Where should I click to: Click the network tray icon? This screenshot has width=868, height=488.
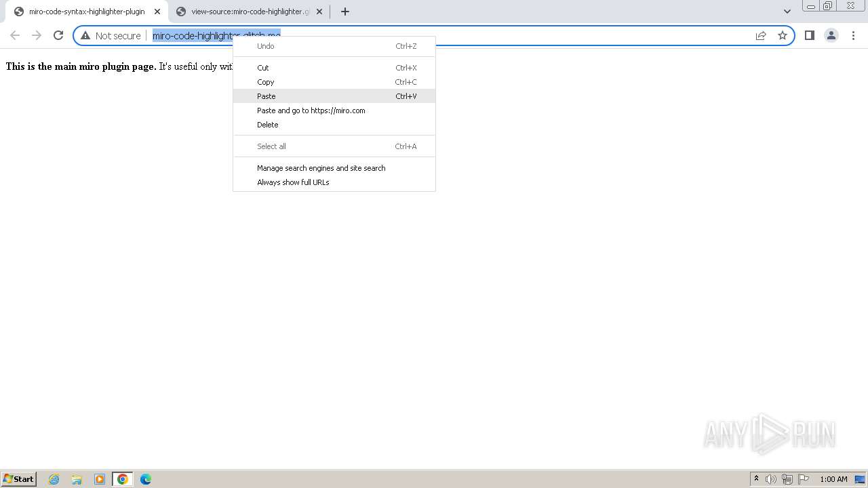pyautogui.click(x=787, y=479)
